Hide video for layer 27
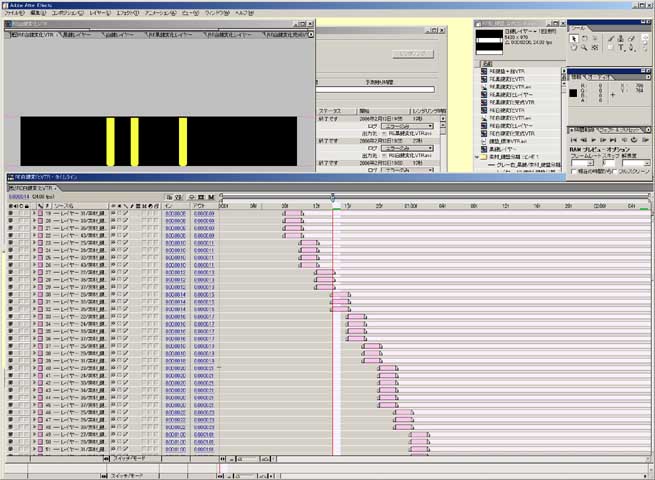Image resolution: width=655 pixels, height=480 pixels. point(10,272)
